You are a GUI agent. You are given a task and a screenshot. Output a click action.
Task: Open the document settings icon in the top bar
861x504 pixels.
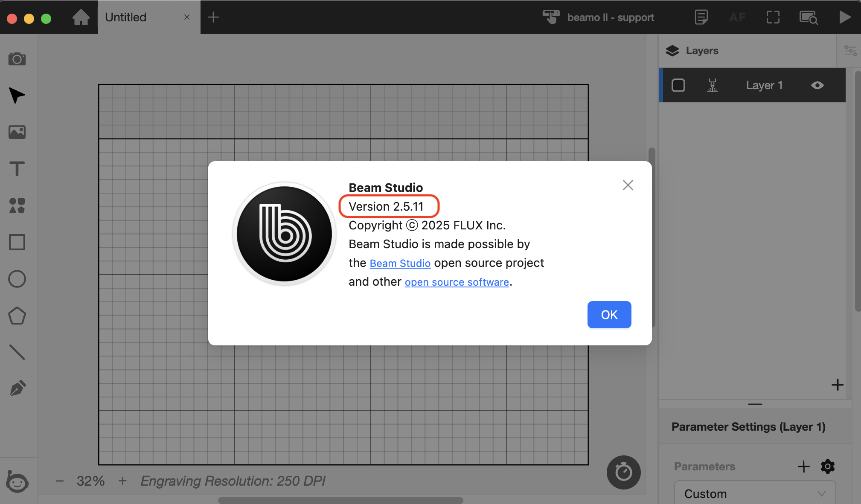(701, 17)
